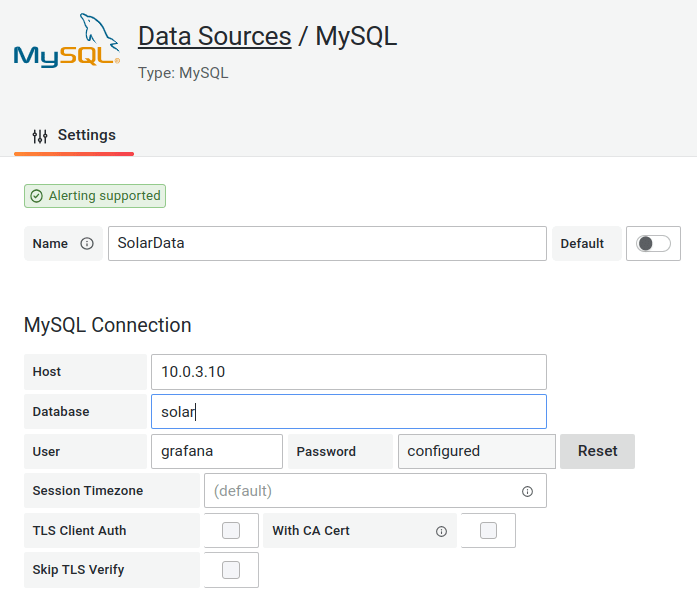Reset the saved password

[x=597, y=451]
